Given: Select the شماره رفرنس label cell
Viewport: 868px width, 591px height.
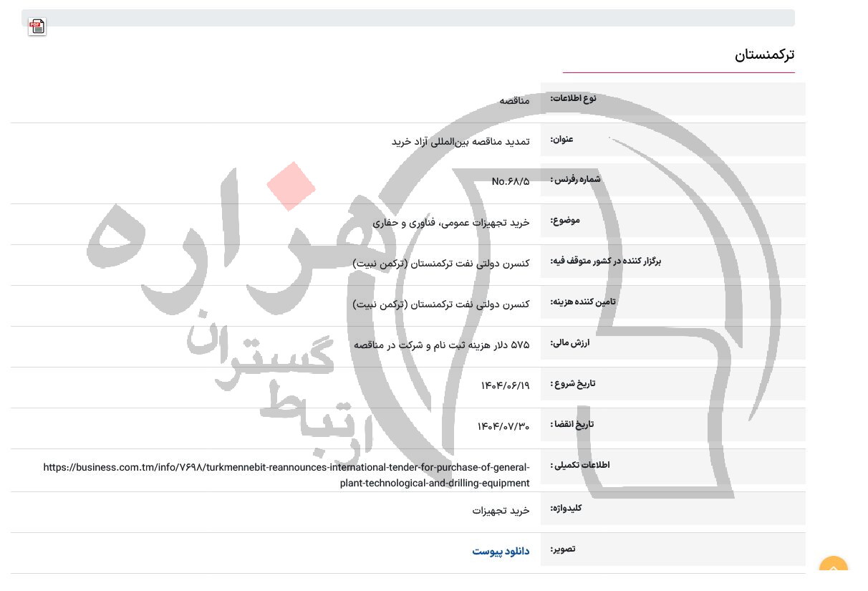Looking at the screenshot, I should click(x=575, y=180).
